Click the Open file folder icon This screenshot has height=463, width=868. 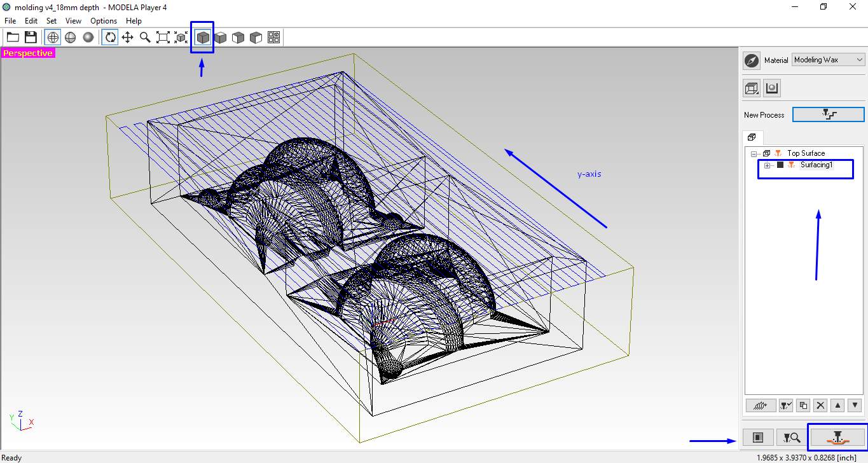[x=13, y=38]
